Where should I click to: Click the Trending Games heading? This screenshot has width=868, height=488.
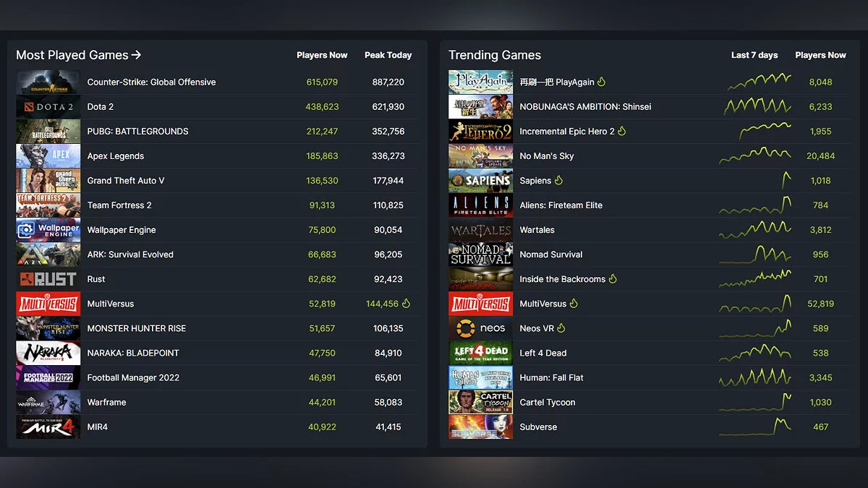click(x=495, y=55)
